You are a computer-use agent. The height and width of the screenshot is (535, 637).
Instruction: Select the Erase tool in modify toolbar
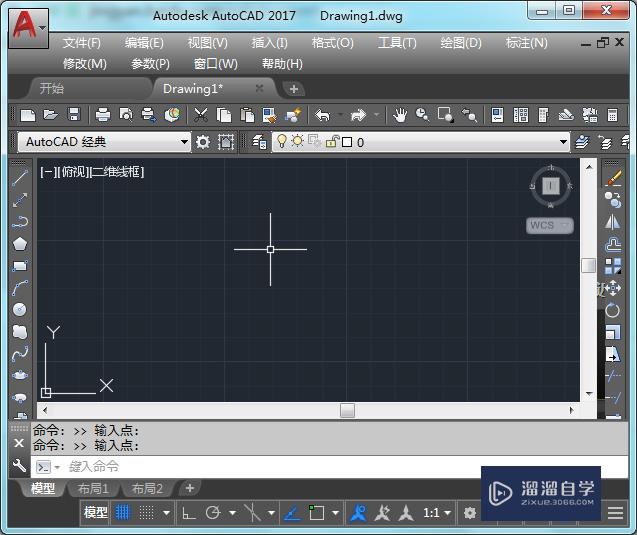613,178
